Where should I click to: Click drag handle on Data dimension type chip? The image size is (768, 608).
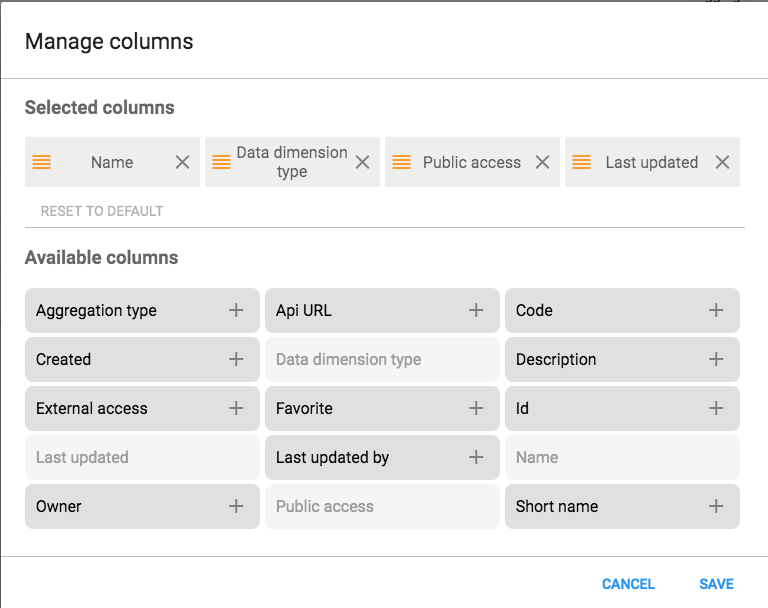[x=221, y=162]
